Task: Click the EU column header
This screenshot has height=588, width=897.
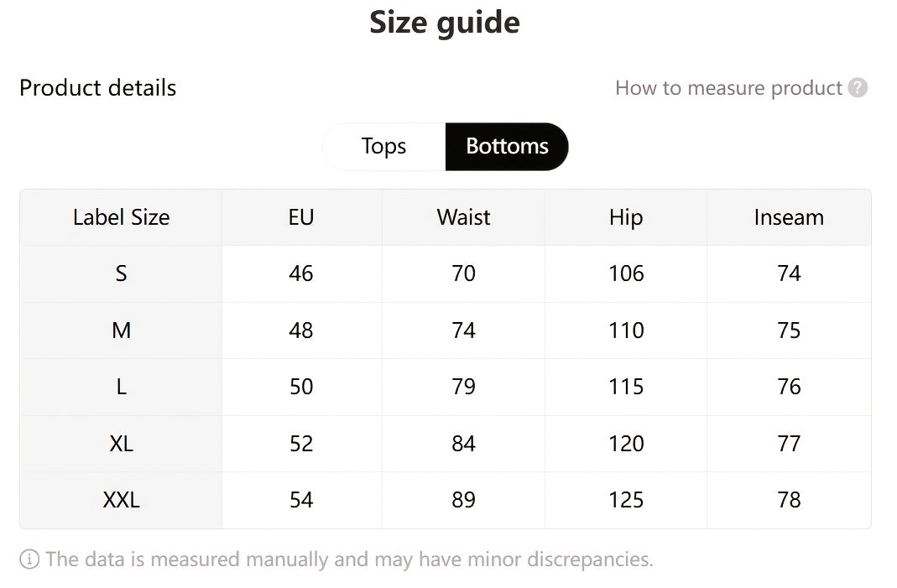Action: [300, 217]
